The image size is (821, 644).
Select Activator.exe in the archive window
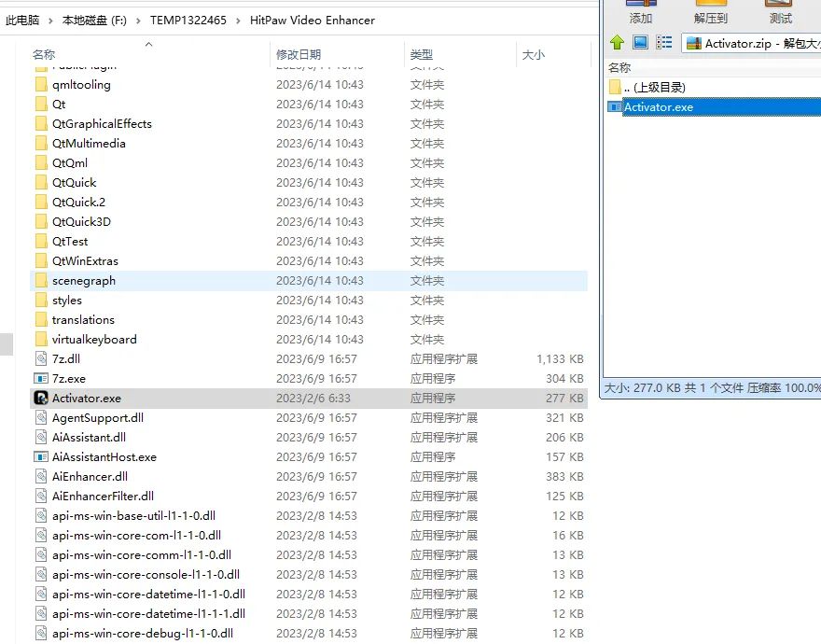[x=715, y=107]
